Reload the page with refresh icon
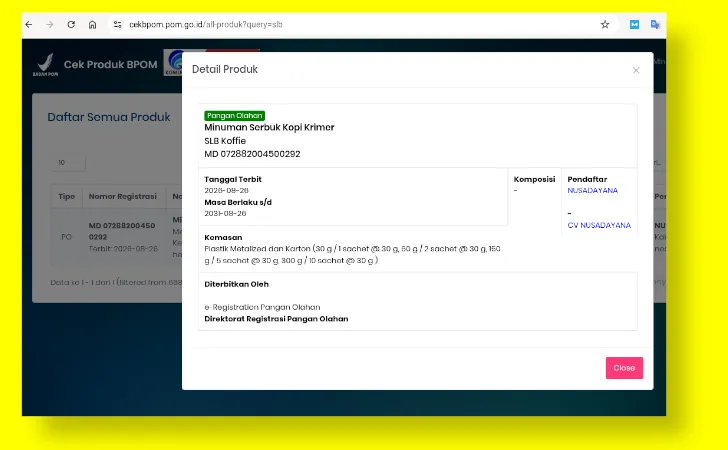728x450 pixels. click(71, 25)
